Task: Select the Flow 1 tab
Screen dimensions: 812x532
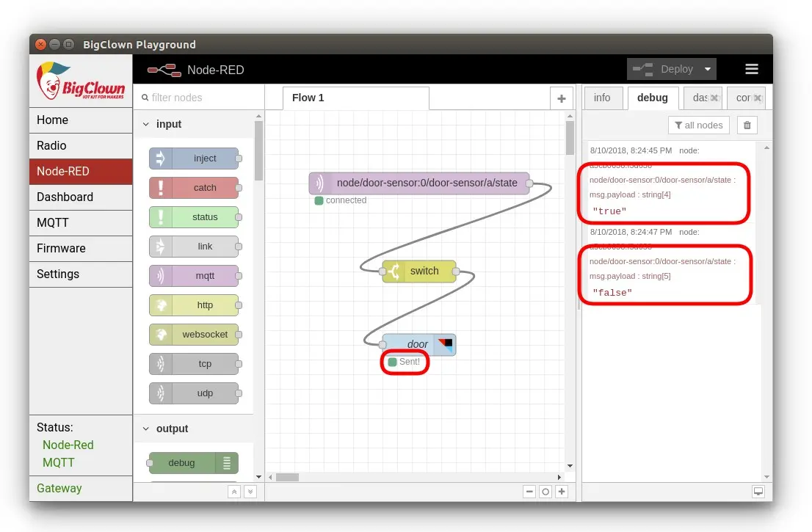Action: point(356,98)
